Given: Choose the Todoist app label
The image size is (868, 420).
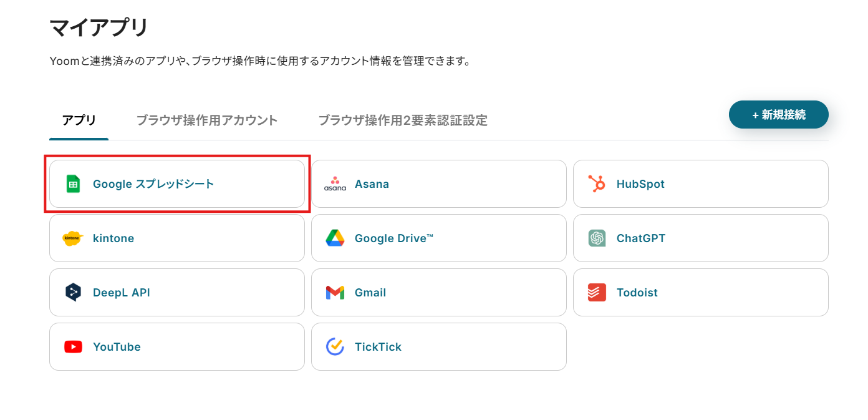Looking at the screenshot, I should point(637,293).
